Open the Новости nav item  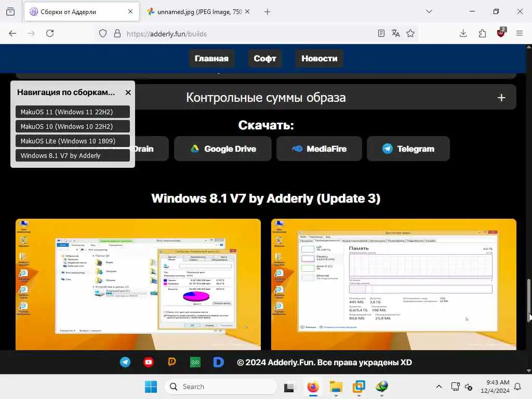(320, 58)
